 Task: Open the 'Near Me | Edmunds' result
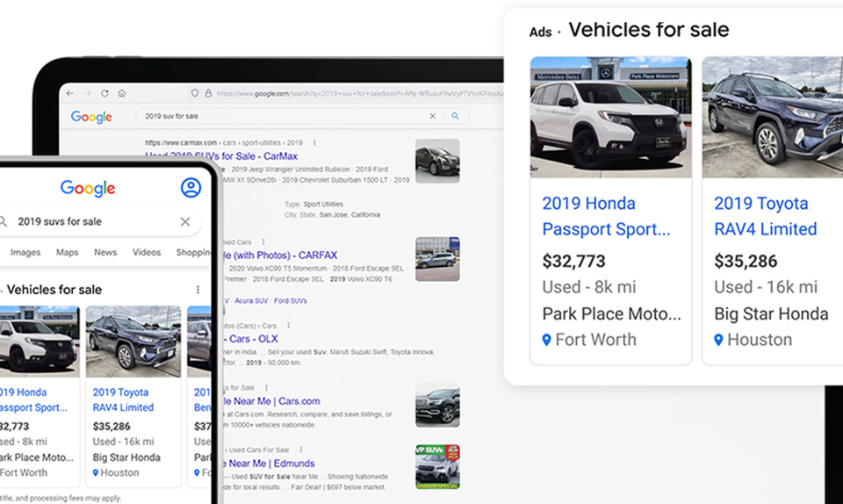pyautogui.click(x=269, y=464)
